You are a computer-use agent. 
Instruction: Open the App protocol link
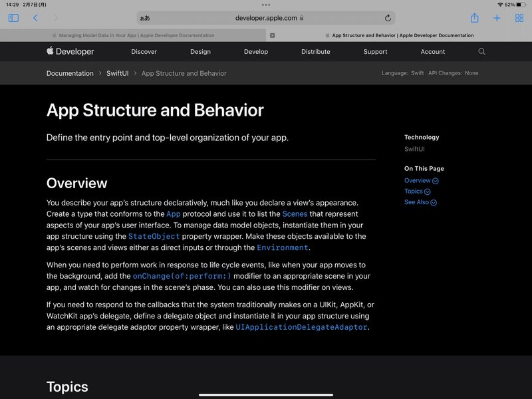click(174, 214)
